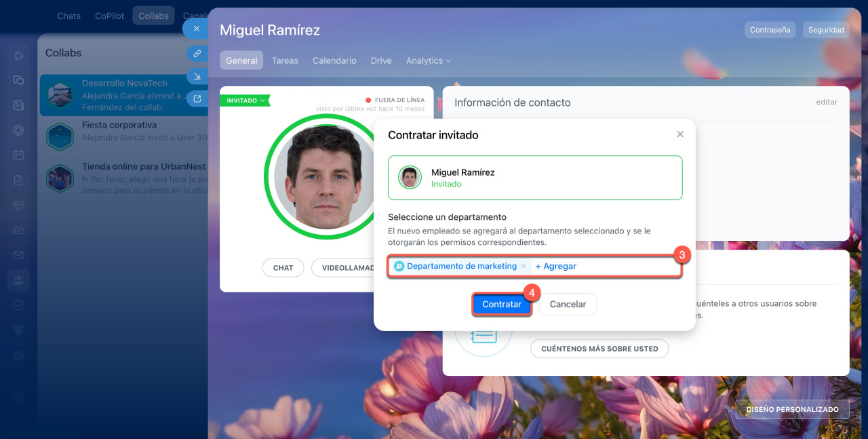Open the messenger chat icon in the left sidebar

tap(18, 80)
